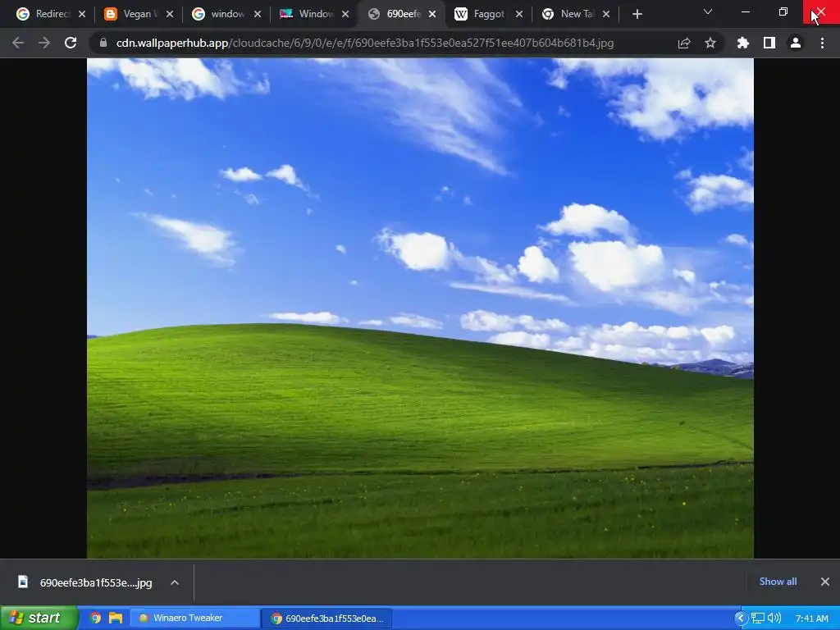Close the 690eefe image tab
This screenshot has width=840, height=630.
click(432, 14)
